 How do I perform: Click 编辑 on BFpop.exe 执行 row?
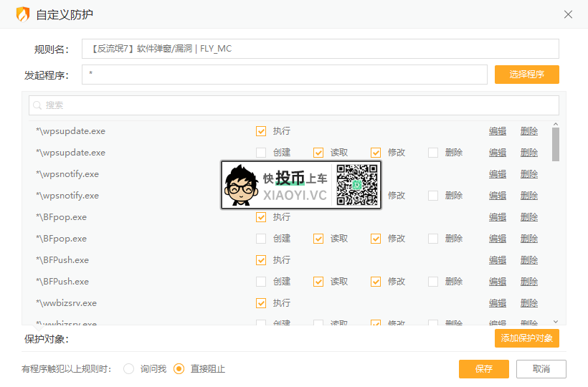pyautogui.click(x=498, y=217)
